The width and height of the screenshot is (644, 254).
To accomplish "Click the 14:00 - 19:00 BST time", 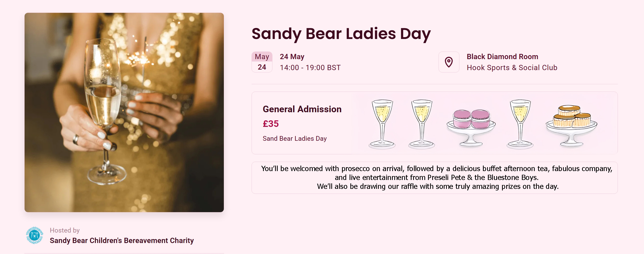I will tap(310, 67).
